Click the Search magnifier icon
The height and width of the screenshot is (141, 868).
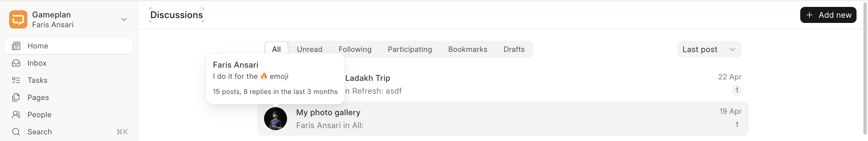[x=16, y=132]
